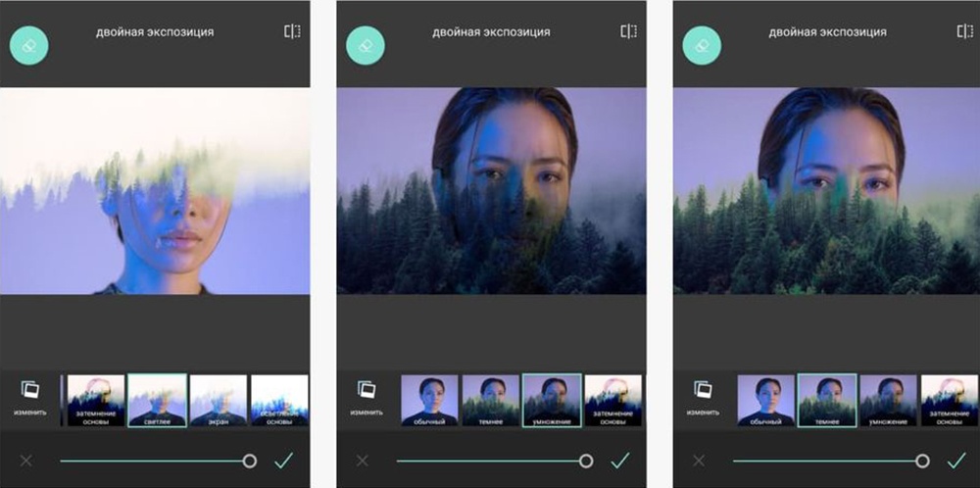Tap the eraser icon in the middle screen
The height and width of the screenshot is (488, 980).
tap(366, 45)
